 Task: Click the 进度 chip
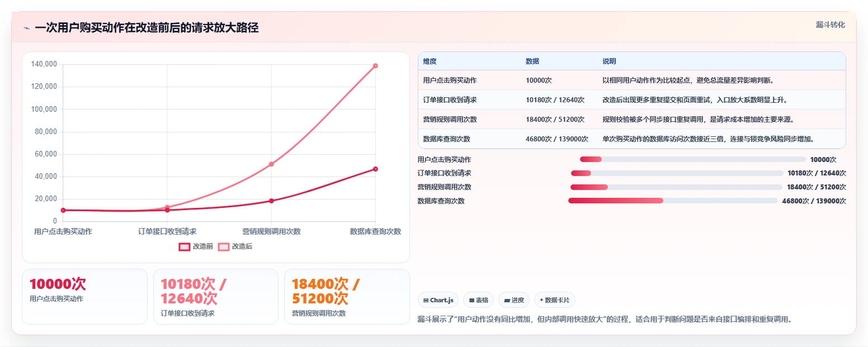pos(514,300)
